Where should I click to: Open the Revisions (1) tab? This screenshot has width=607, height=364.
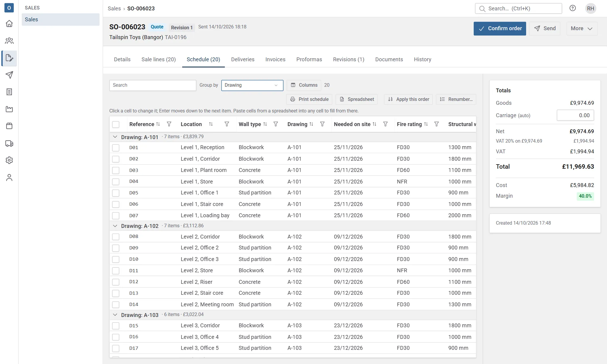pos(348,59)
